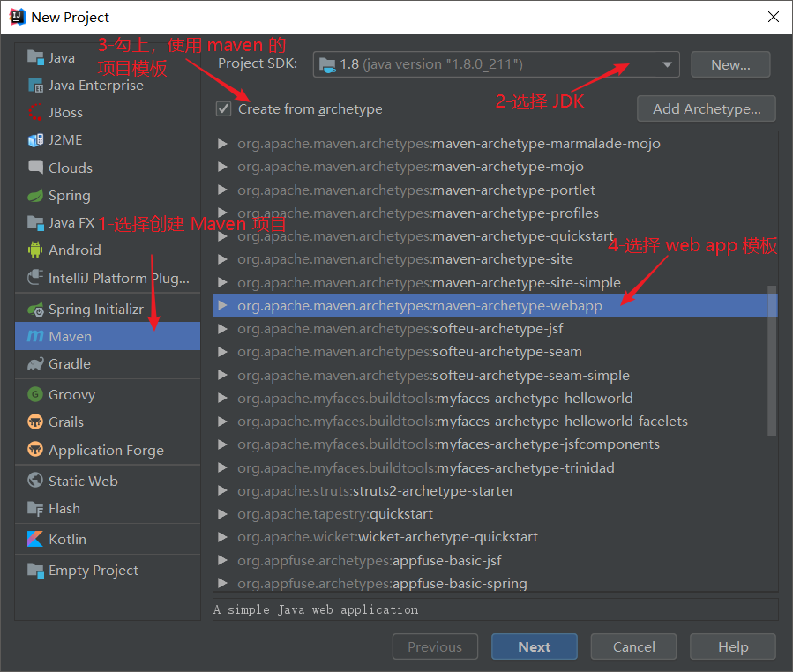This screenshot has width=793, height=672.
Task: Select appfuse-basic-spring row
Action: pyautogui.click(x=495, y=583)
